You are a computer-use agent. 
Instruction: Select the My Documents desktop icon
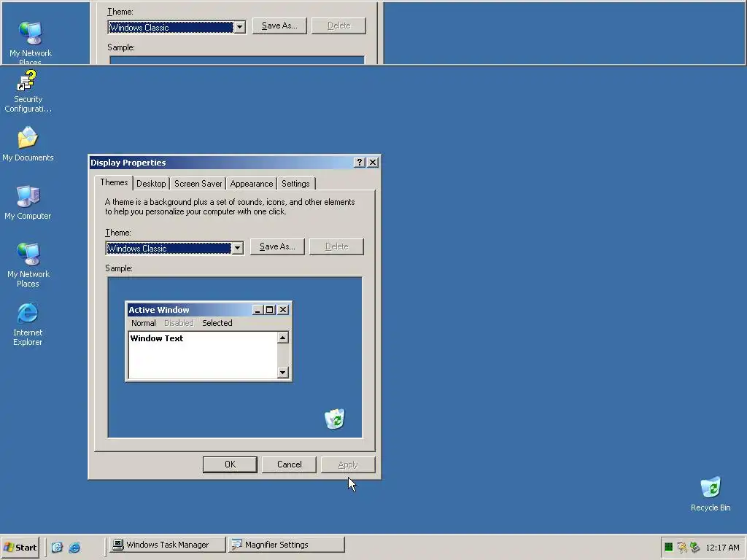pos(28,144)
